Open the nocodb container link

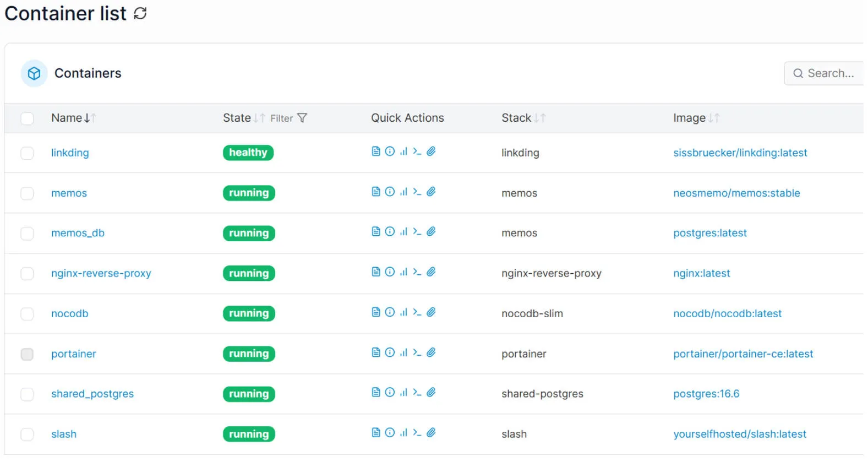[x=69, y=313]
